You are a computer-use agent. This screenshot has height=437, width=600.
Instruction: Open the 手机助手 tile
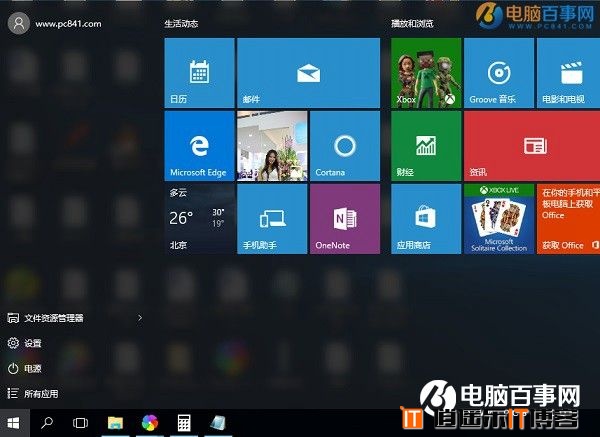tap(272, 219)
